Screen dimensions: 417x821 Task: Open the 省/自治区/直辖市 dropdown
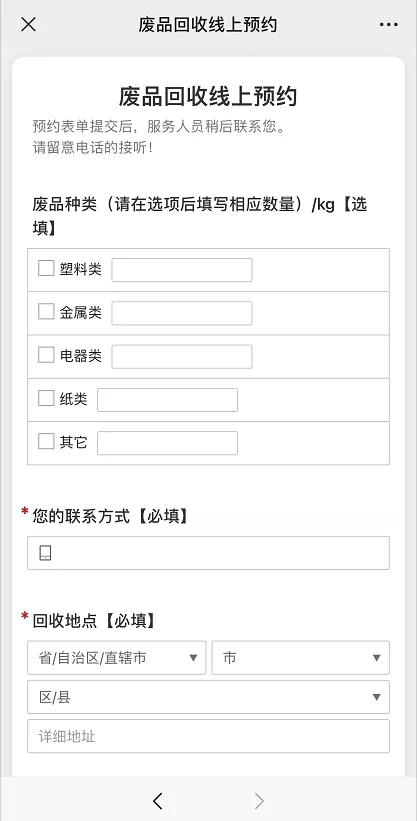tap(116, 658)
